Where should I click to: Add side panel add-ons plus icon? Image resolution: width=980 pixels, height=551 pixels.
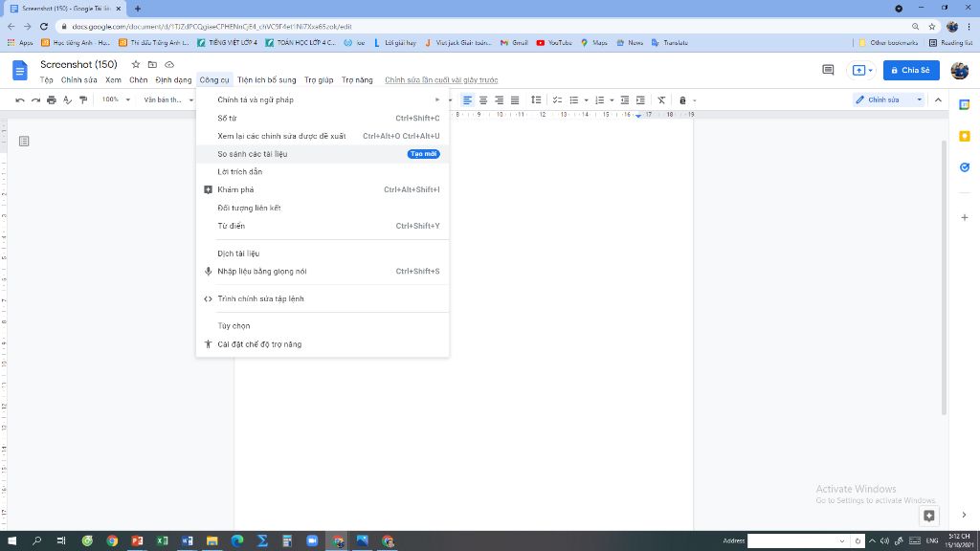pos(965,217)
